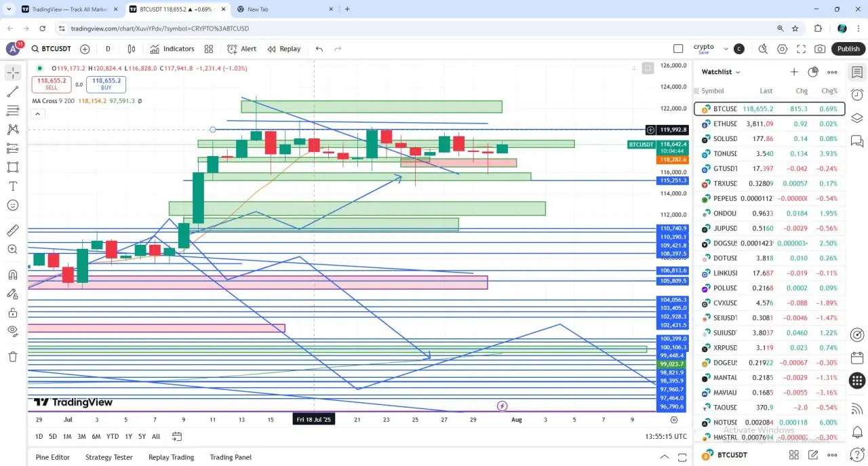Toggle stay in drawing mode

click(13, 294)
